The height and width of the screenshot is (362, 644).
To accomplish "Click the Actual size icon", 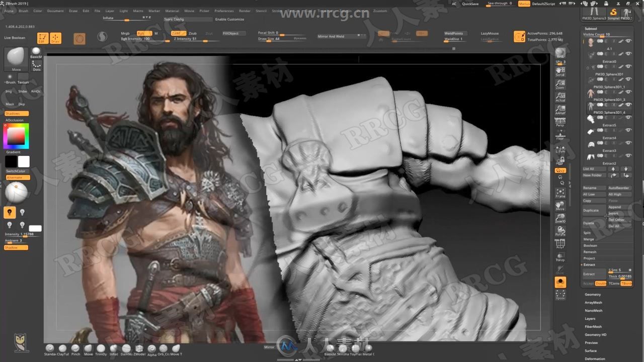I will pos(560,97).
